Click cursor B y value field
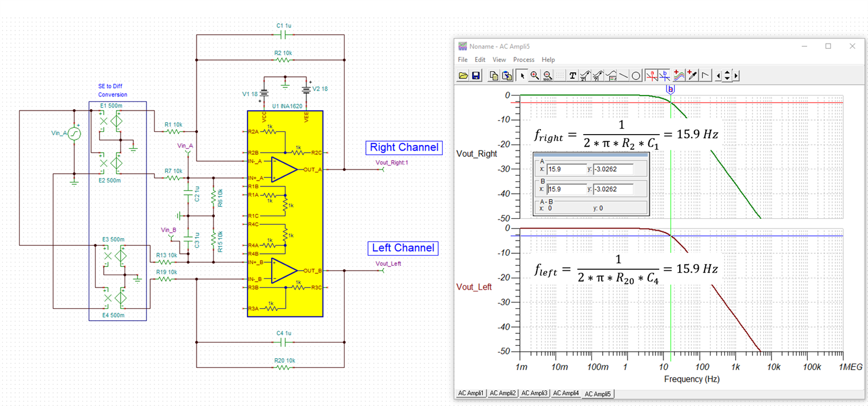 613,189
